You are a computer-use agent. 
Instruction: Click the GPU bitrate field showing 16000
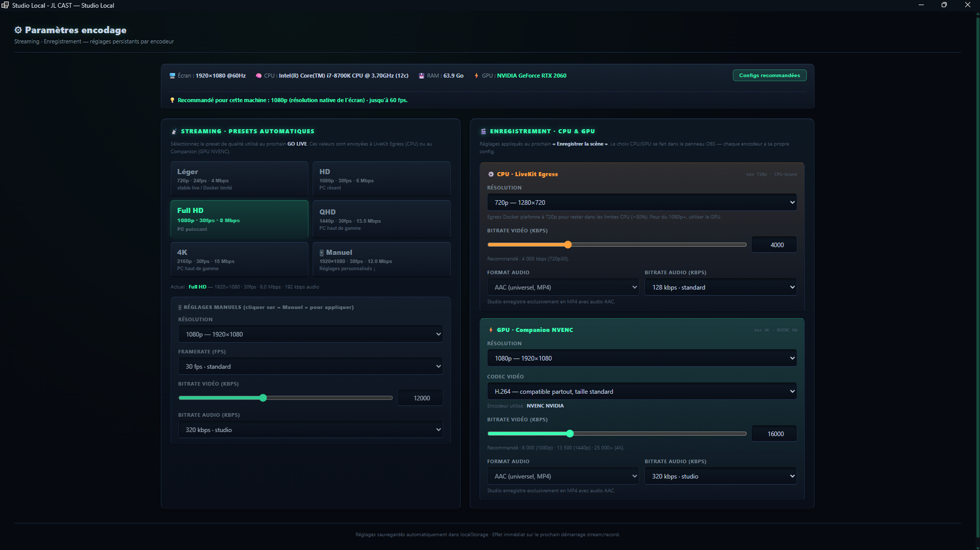pos(774,434)
